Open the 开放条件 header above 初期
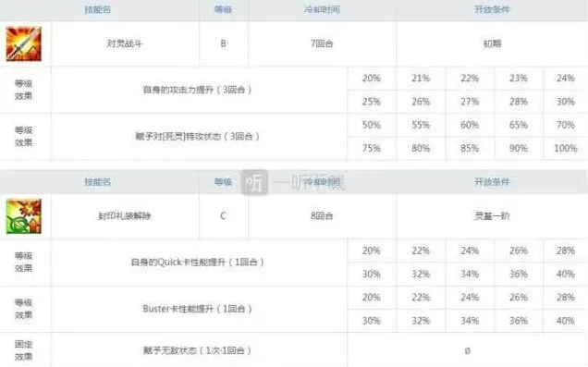The width and height of the screenshot is (588, 367). tap(492, 9)
